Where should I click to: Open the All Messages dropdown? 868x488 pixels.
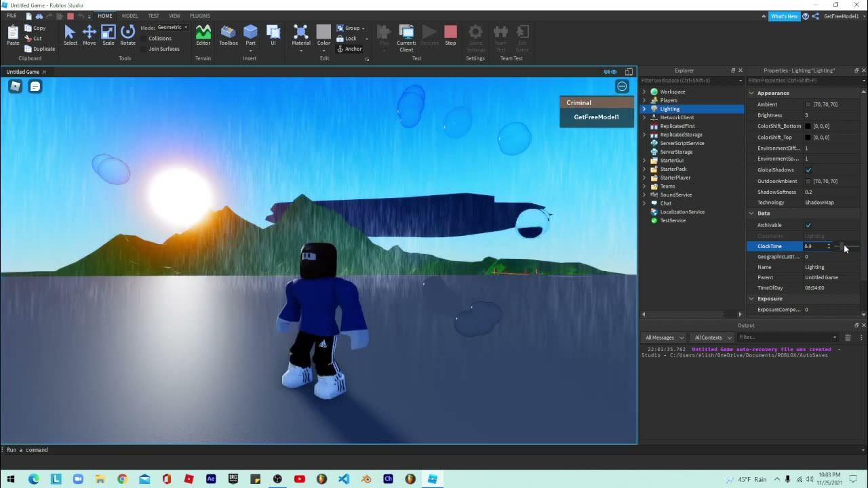(x=663, y=338)
